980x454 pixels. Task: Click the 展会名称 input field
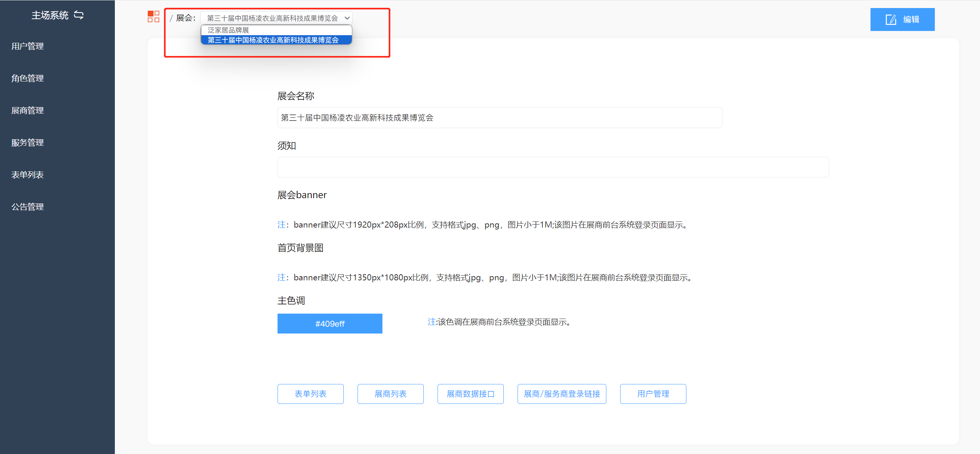(x=500, y=118)
